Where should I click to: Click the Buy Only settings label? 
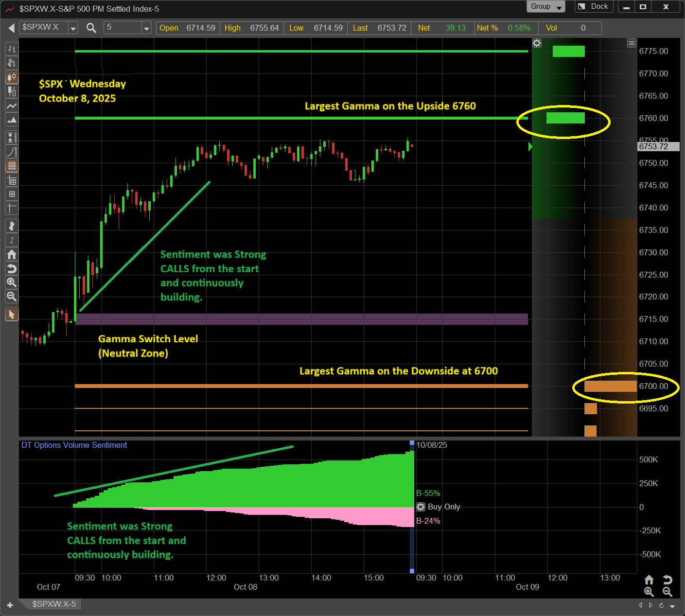pyautogui.click(x=443, y=507)
